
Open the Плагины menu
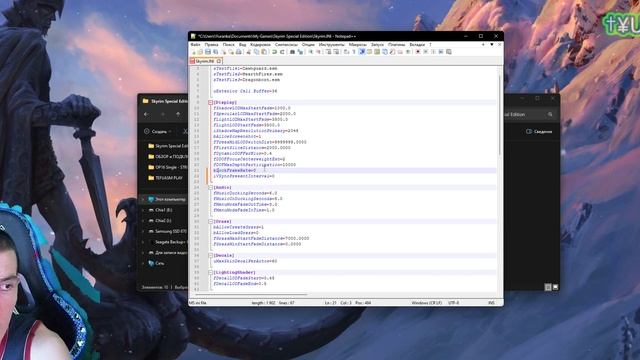(x=396, y=44)
